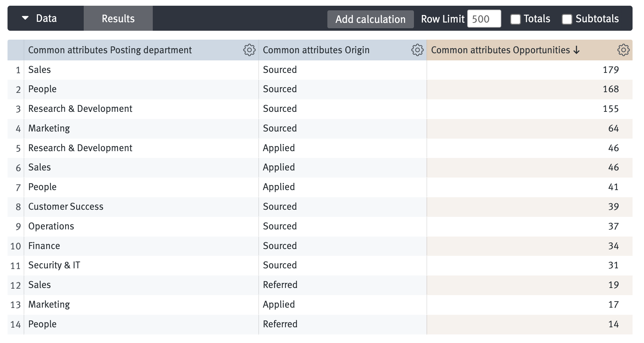
Task: Sort by the Posting department column header
Action: [109, 50]
